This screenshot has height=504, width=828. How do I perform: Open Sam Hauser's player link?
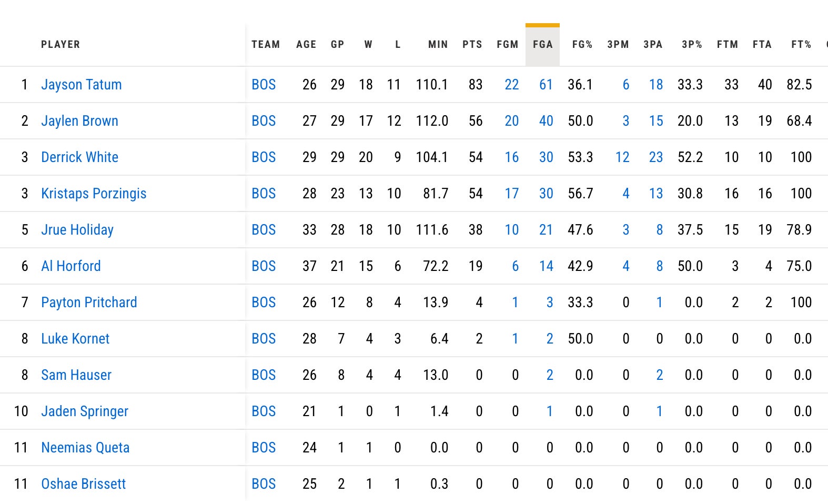76,375
